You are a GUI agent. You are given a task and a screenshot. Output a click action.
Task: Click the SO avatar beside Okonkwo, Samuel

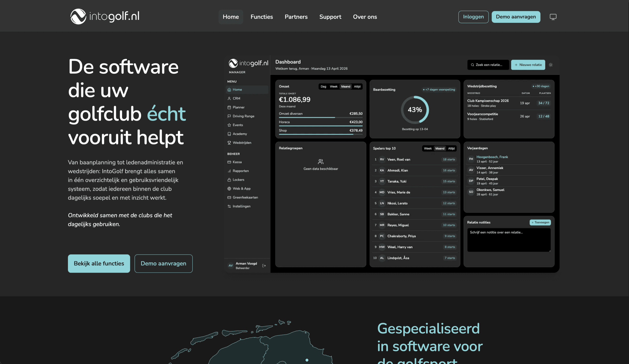(x=471, y=192)
